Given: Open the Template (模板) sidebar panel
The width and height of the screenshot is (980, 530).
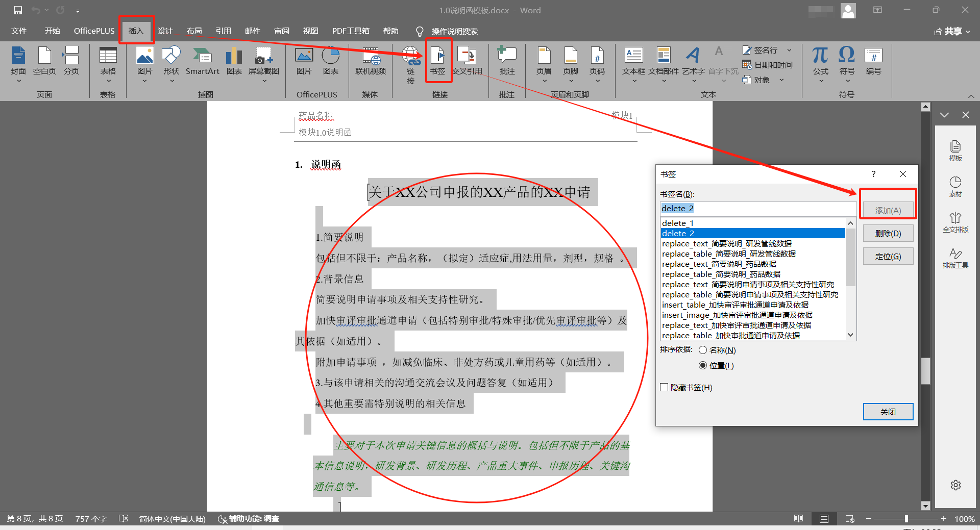Looking at the screenshot, I should coord(955,151).
